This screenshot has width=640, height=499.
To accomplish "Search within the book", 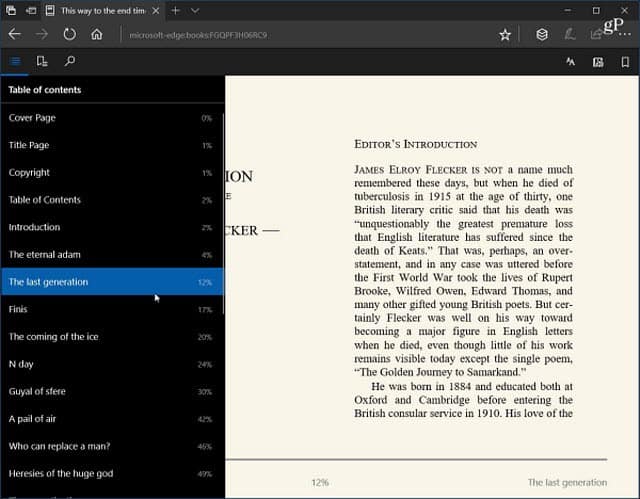I will tap(69, 61).
